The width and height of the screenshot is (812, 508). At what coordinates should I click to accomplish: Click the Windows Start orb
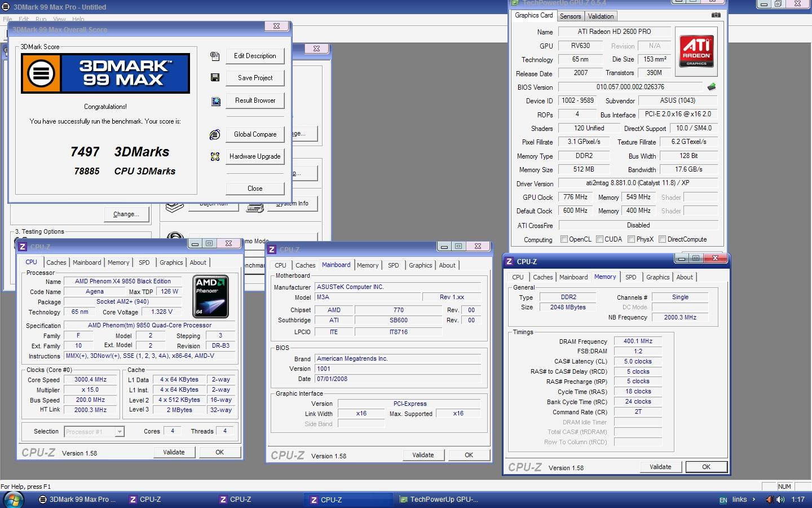[x=14, y=500]
